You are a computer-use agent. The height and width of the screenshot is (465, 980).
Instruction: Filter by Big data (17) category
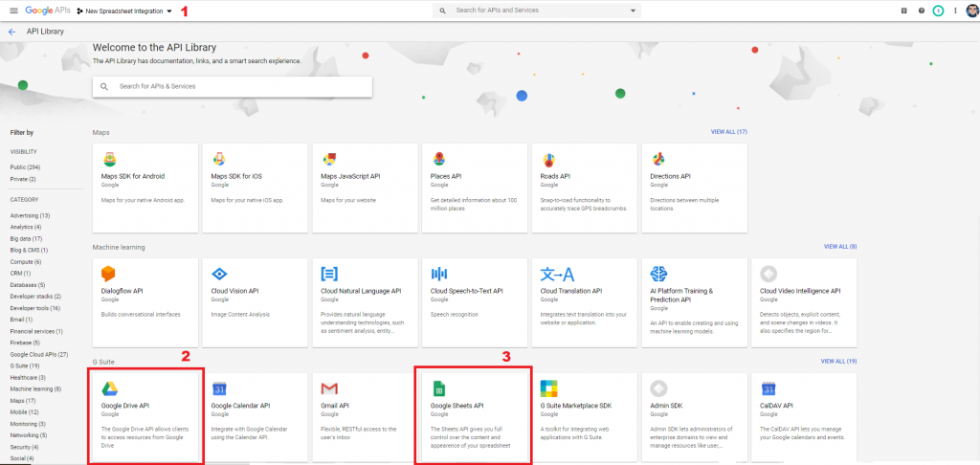[26, 239]
